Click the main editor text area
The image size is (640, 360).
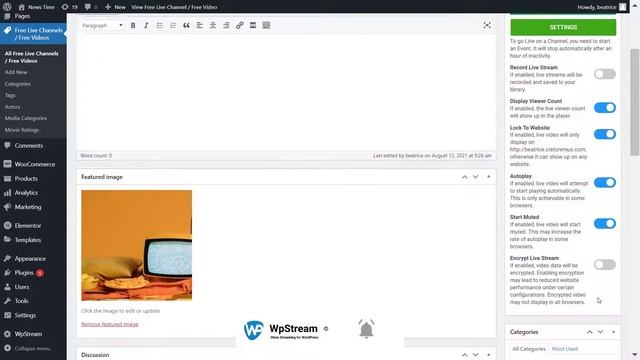pyautogui.click(x=286, y=92)
